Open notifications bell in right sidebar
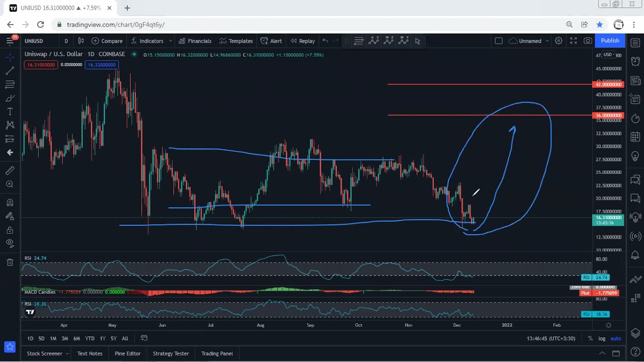The image size is (644, 362). point(635,256)
